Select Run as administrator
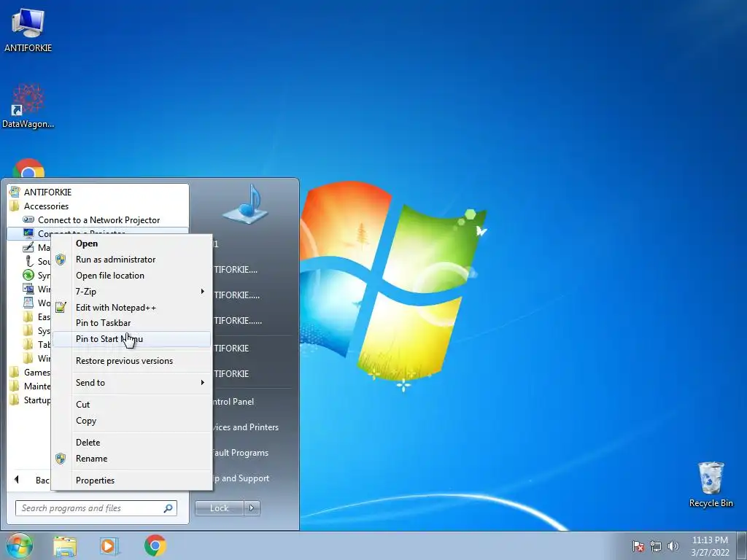The height and width of the screenshot is (560, 747). (131, 260)
